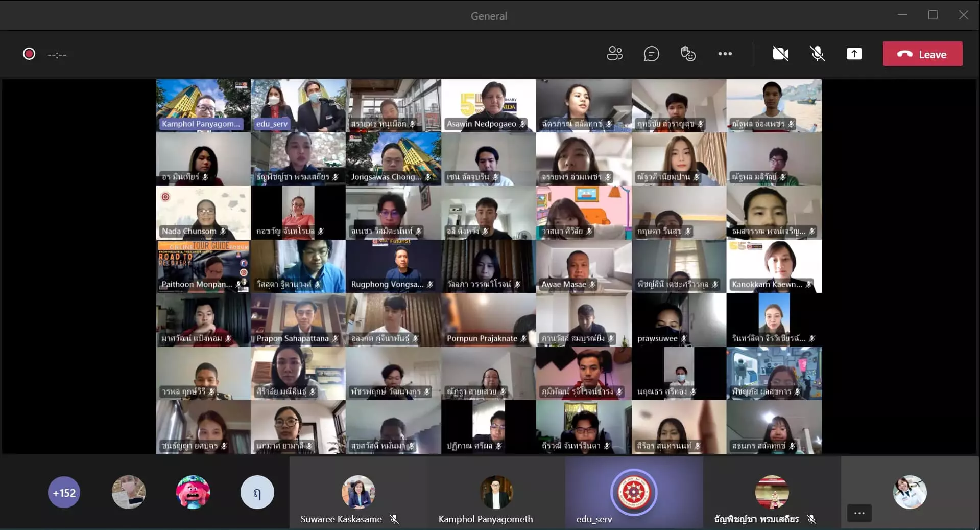This screenshot has height=530, width=980.
Task: Leave the meeting
Action: click(x=922, y=54)
